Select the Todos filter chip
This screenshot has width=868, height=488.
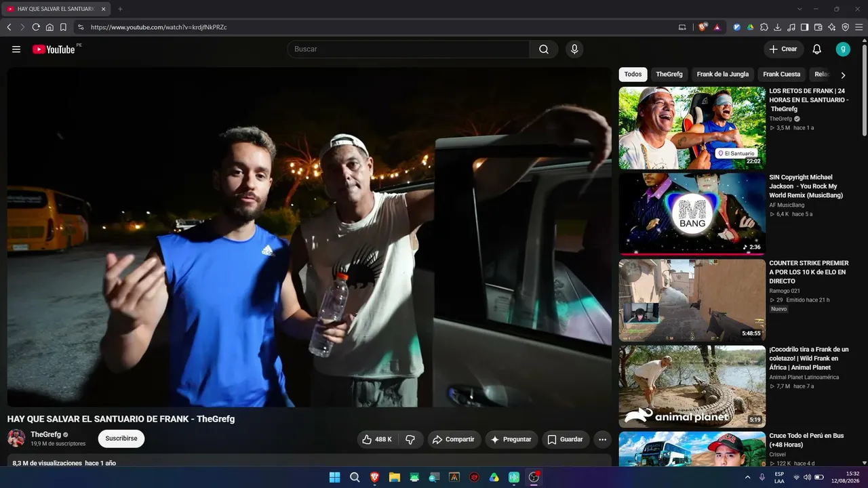click(x=633, y=75)
